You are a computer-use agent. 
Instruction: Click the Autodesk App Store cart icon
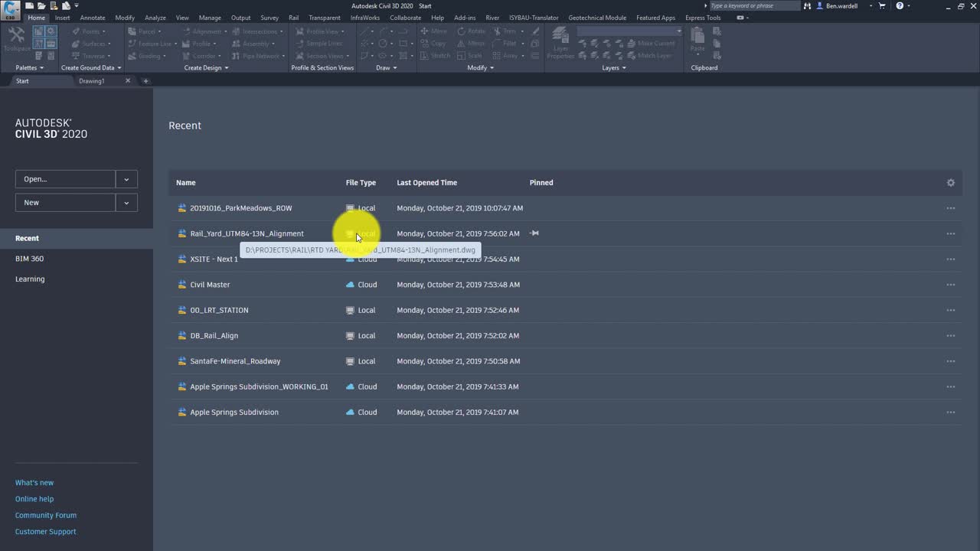pyautogui.click(x=881, y=6)
